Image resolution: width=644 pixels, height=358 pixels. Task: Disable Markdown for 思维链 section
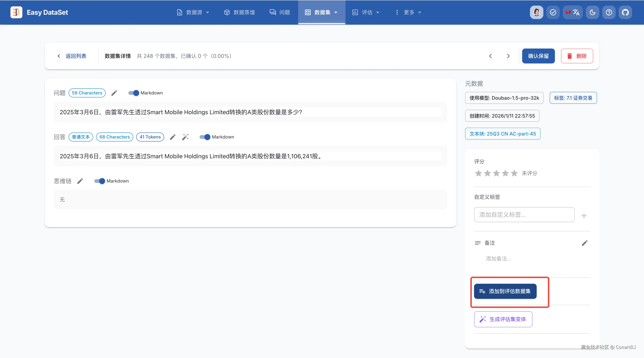click(x=100, y=181)
